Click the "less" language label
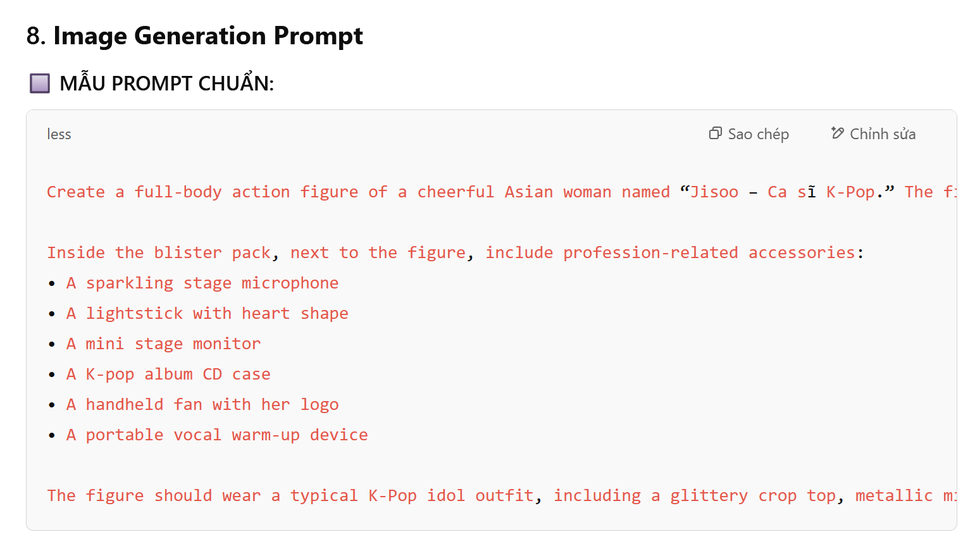Image resolution: width=980 pixels, height=539 pixels. point(59,134)
